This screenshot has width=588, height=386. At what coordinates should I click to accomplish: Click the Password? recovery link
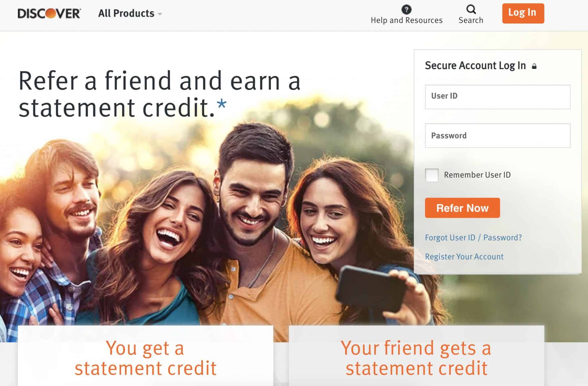pyautogui.click(x=502, y=238)
